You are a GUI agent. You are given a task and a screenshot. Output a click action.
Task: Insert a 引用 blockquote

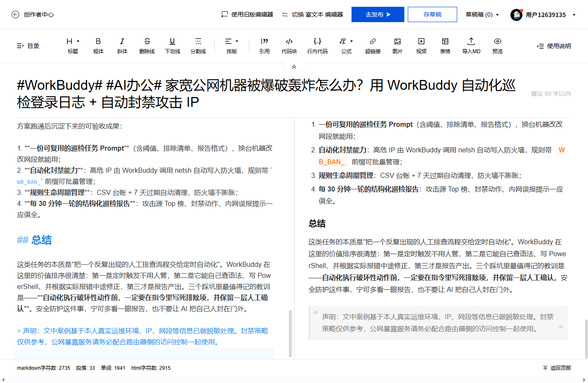click(x=265, y=46)
